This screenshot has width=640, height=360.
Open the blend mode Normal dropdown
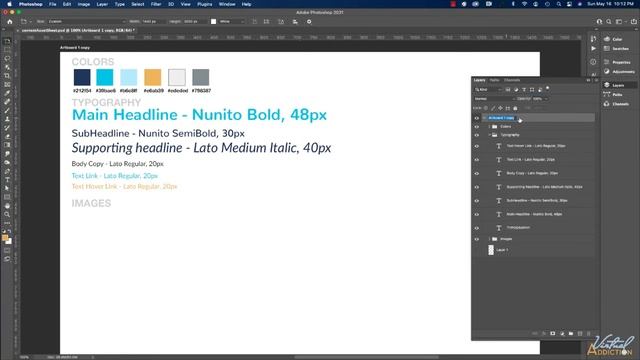pyautogui.click(x=494, y=99)
